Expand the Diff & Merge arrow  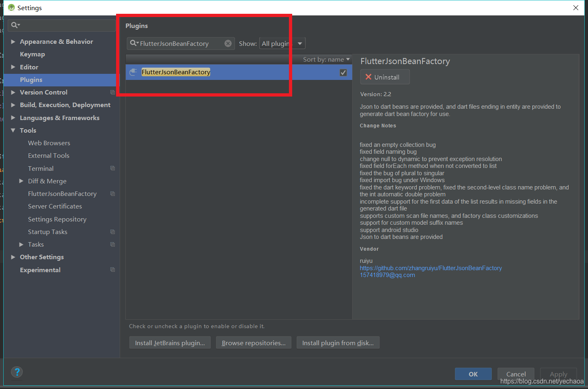pyautogui.click(x=21, y=181)
